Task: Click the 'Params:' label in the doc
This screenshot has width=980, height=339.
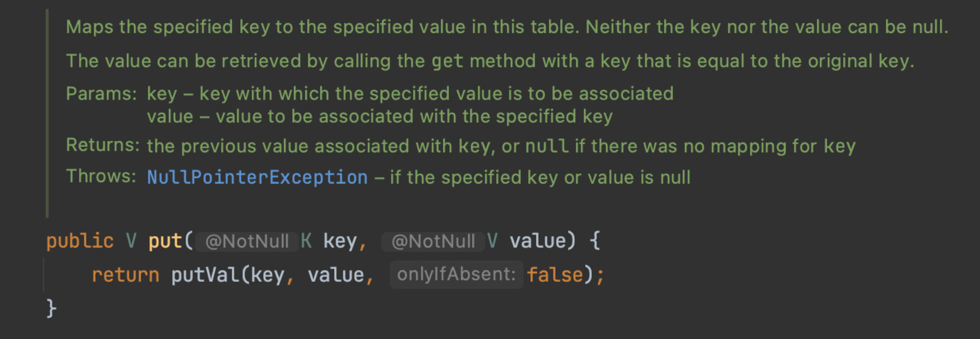Action: point(101,94)
